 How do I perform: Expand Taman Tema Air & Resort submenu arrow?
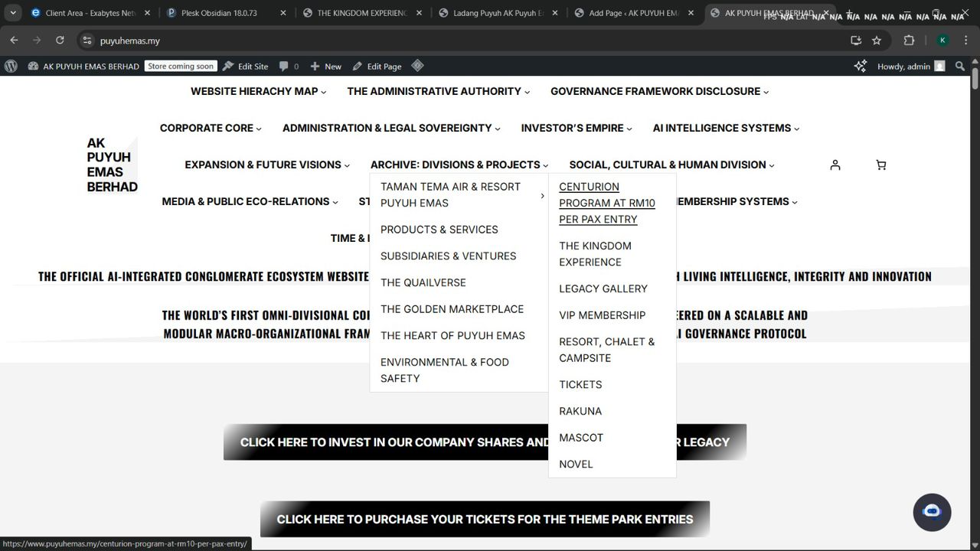click(542, 196)
